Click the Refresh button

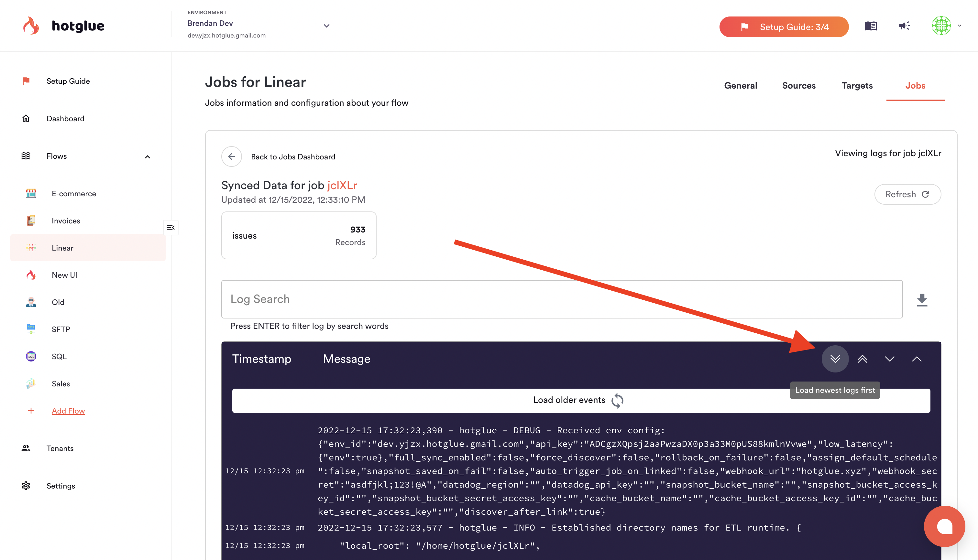tap(907, 194)
